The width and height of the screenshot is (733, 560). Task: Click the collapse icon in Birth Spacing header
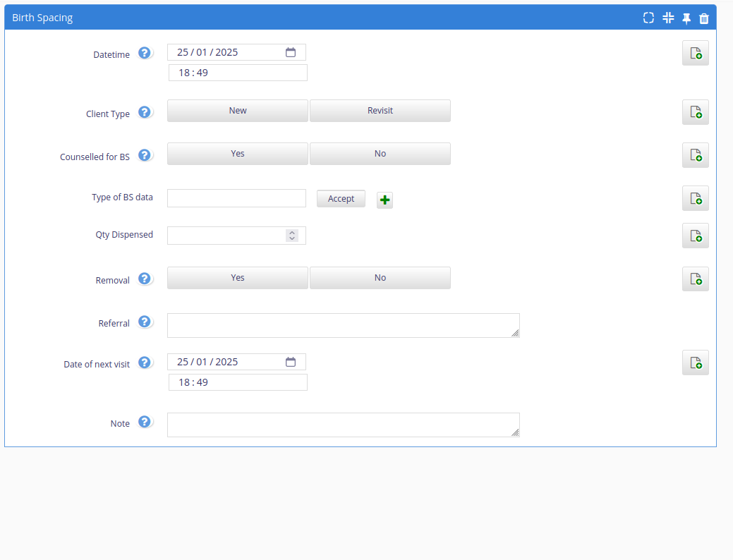[668, 18]
